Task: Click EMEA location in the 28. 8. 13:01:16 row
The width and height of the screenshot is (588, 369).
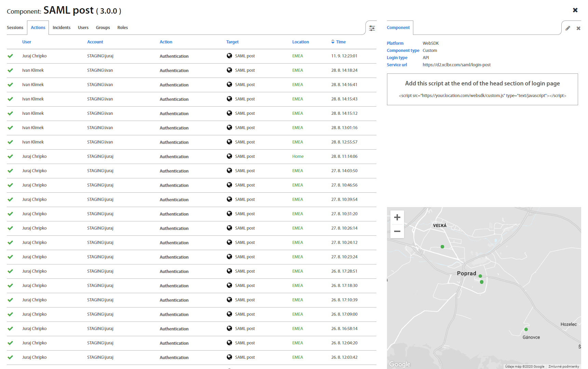Action: pos(297,128)
